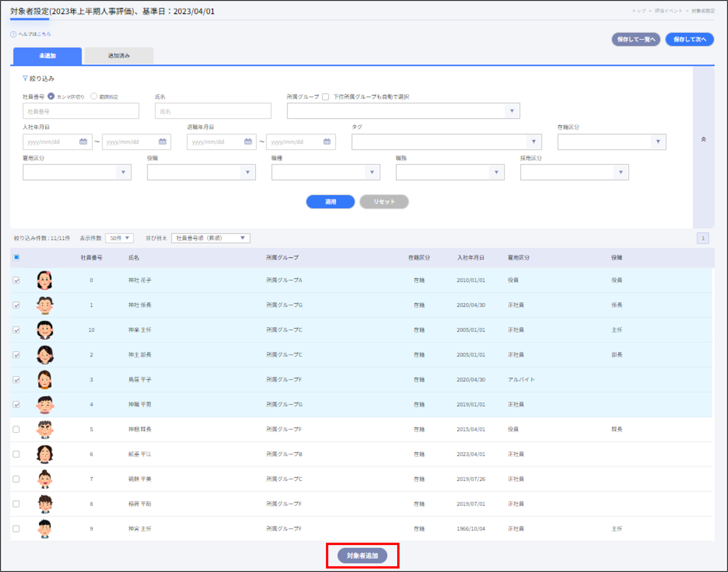Screen dimensions: 728x572
Task: Collapse the filter panel with the double chevron
Action: click(704, 139)
